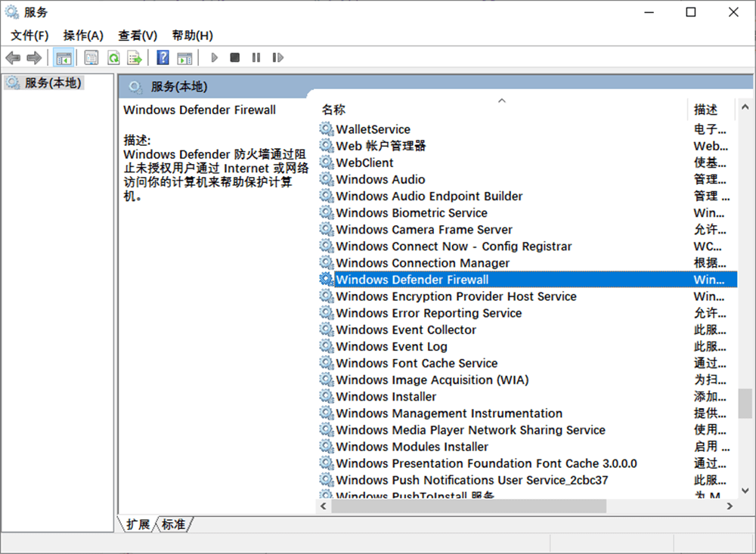Screen dimensions: 756x554
Task: Open the 查看(V) menu
Action: point(138,36)
